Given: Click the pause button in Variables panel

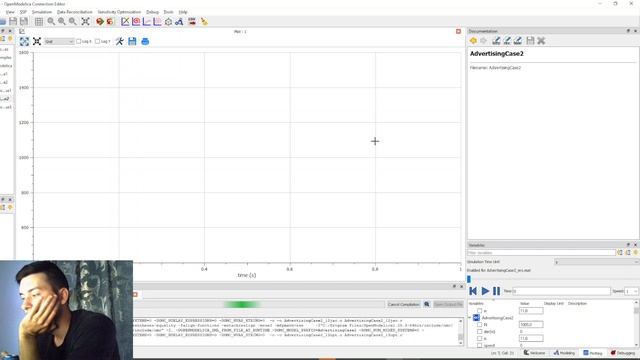Looking at the screenshot, I should click(496, 291).
